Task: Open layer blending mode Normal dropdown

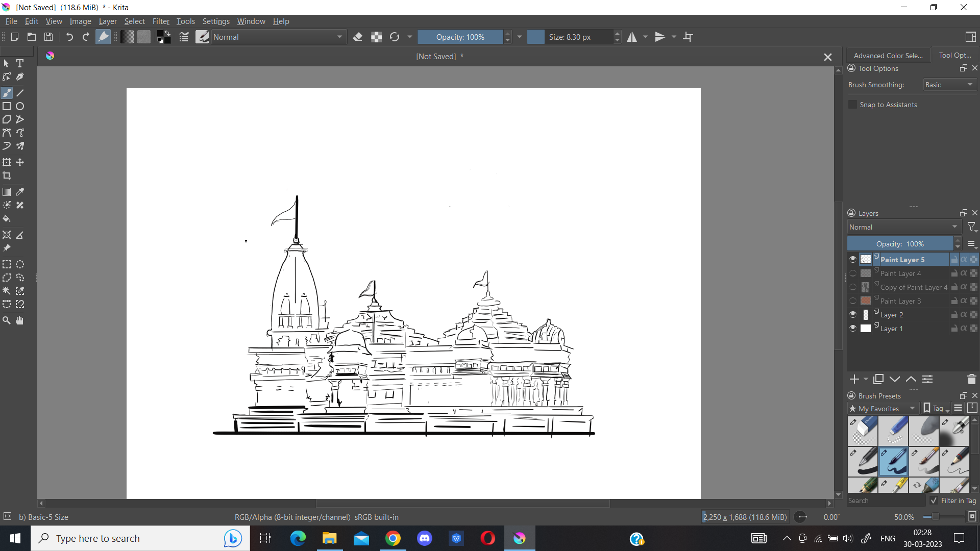Action: (x=903, y=227)
